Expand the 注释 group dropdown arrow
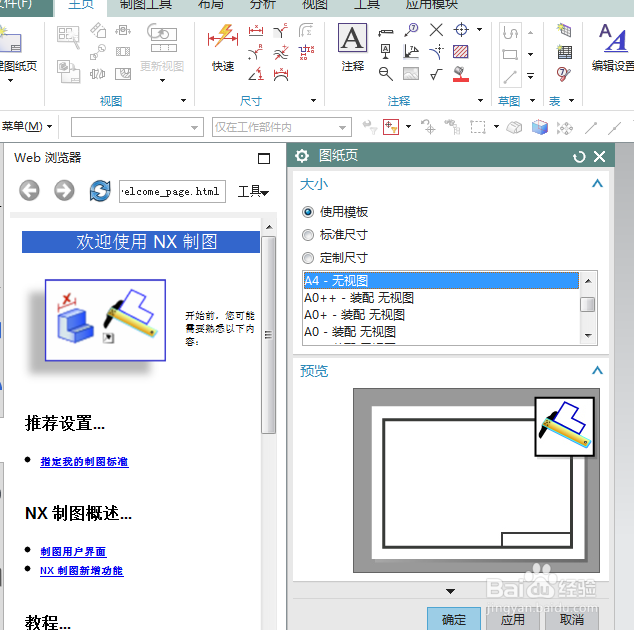 click(x=480, y=101)
